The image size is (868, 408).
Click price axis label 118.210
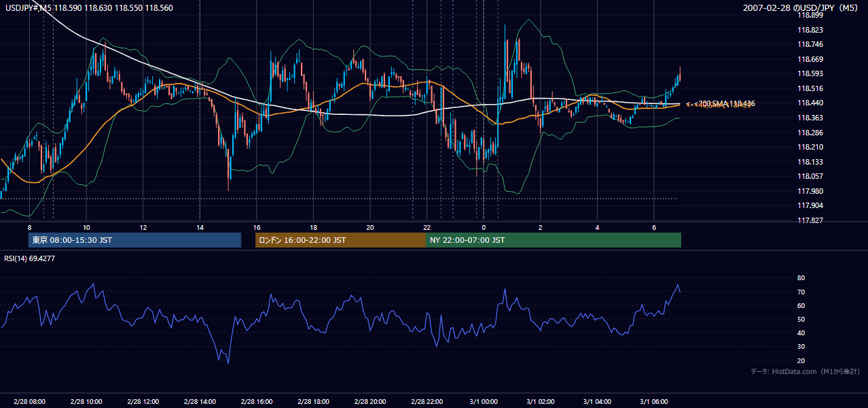pos(809,147)
